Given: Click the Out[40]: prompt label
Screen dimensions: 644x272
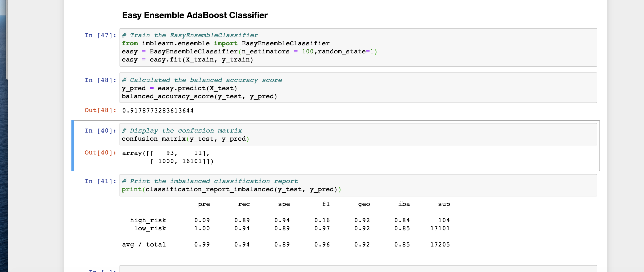Looking at the screenshot, I should tap(100, 153).
